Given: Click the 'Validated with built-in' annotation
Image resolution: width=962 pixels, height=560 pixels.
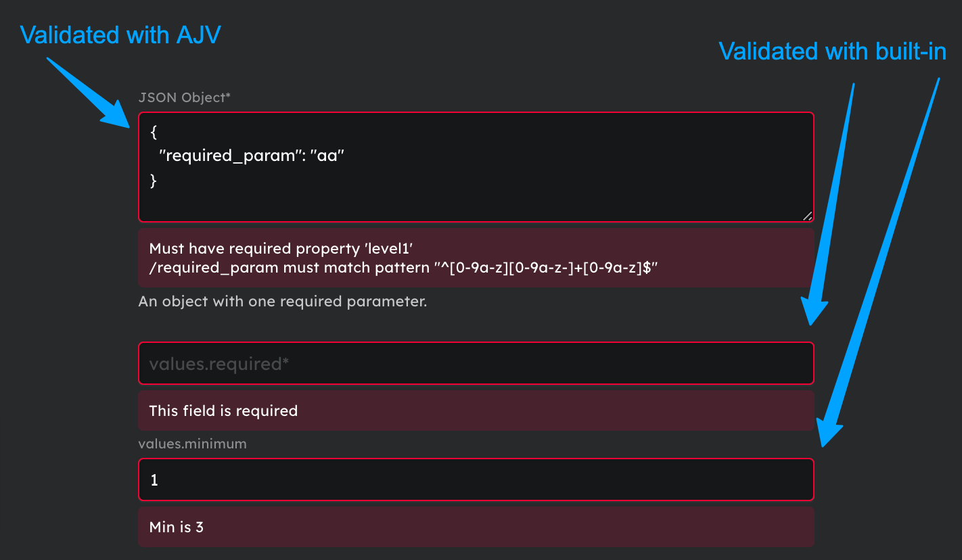Looking at the screenshot, I should pos(832,51).
